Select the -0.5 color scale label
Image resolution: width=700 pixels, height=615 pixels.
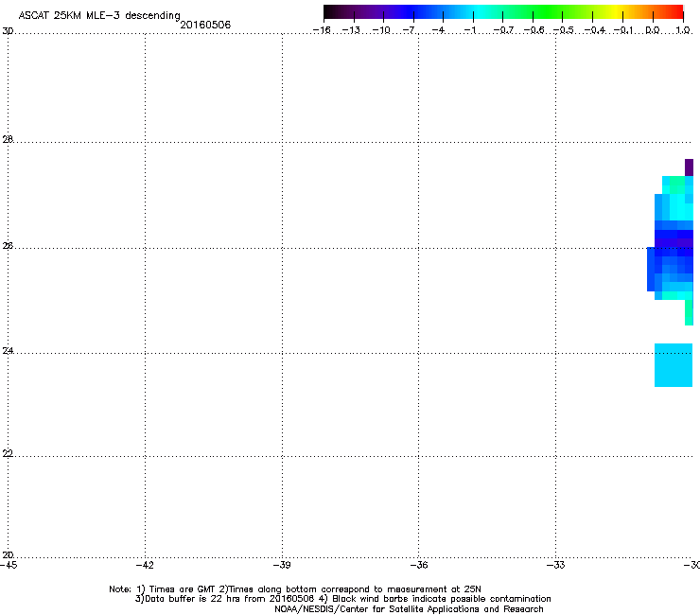click(564, 30)
